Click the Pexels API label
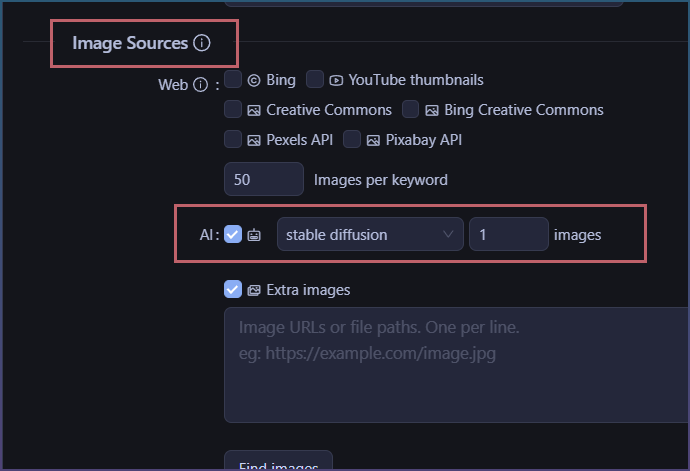This screenshot has height=471, width=690. 300,140
